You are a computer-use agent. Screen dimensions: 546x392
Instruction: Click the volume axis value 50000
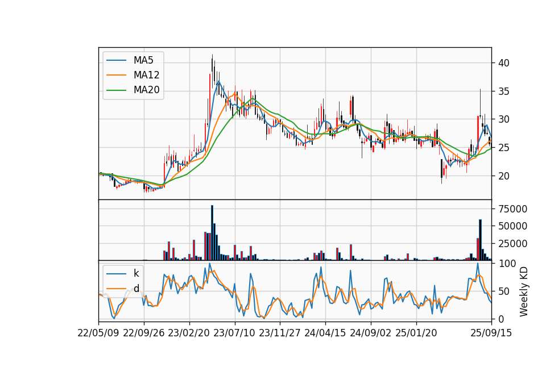512,226
